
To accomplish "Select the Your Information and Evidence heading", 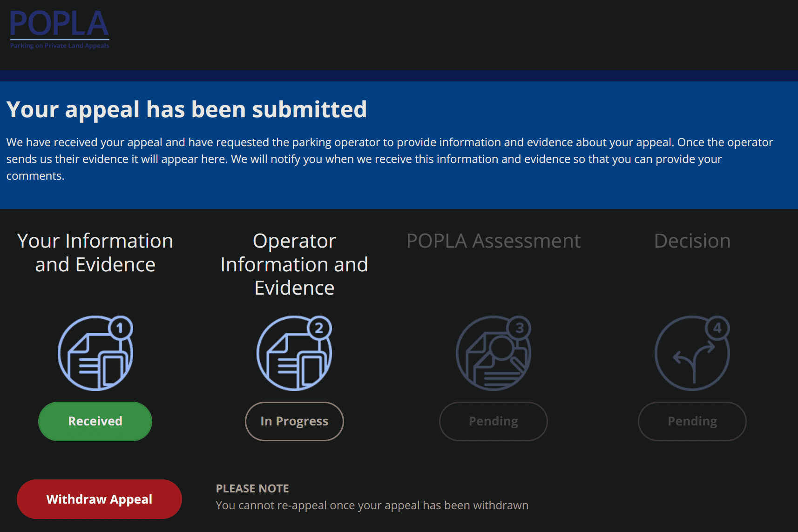I will tap(95, 253).
